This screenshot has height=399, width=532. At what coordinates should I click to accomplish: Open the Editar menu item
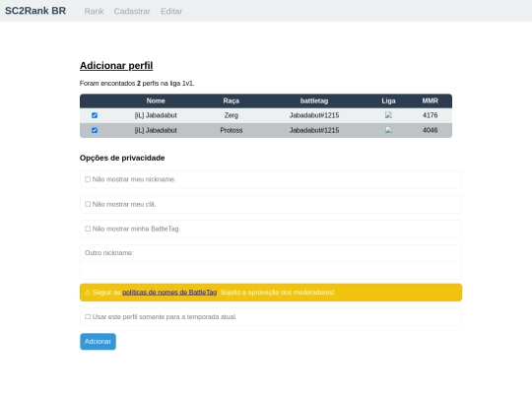[171, 11]
